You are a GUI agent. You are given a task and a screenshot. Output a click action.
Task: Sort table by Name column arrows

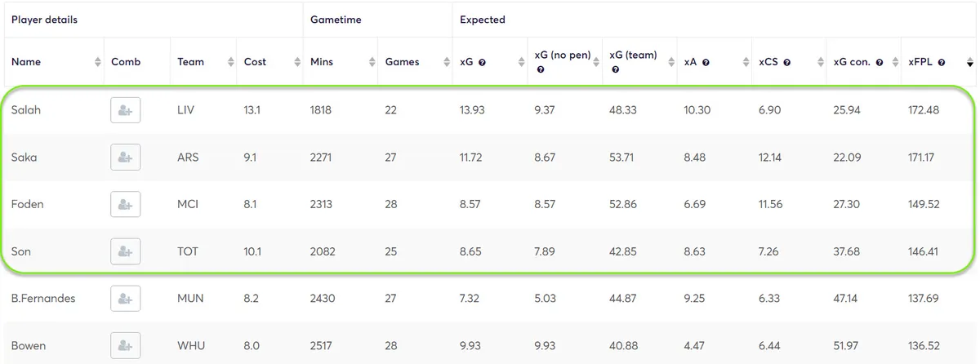coord(96,62)
